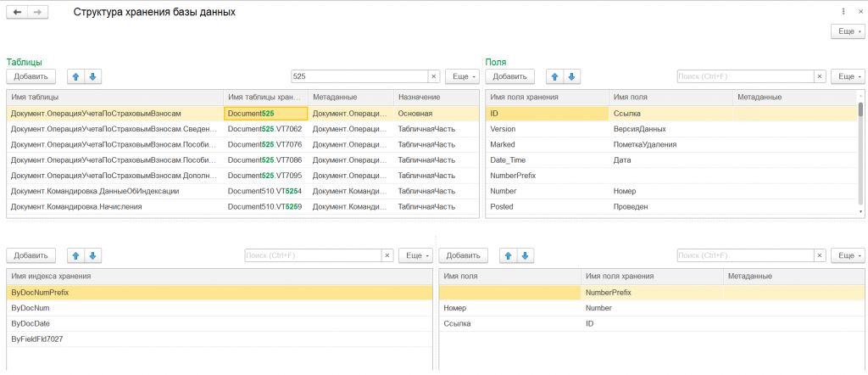Focus the index panel search field
This screenshot has width=868, height=375.
pos(314,255)
